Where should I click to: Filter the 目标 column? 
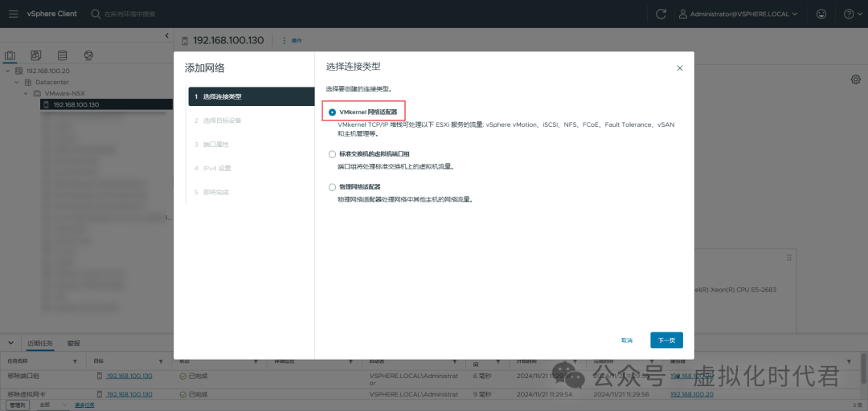pyautogui.click(x=161, y=361)
